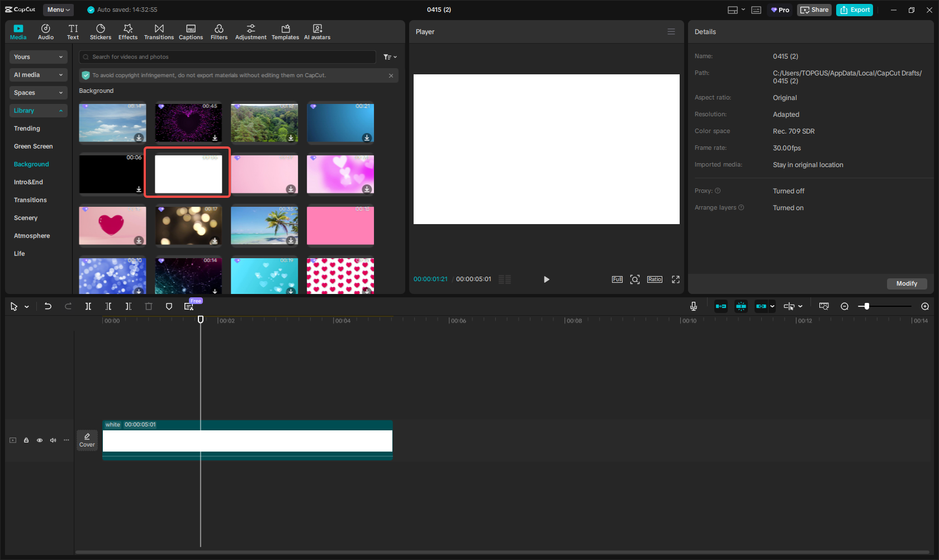Select Green Screen category
The image size is (939, 560).
point(34,146)
